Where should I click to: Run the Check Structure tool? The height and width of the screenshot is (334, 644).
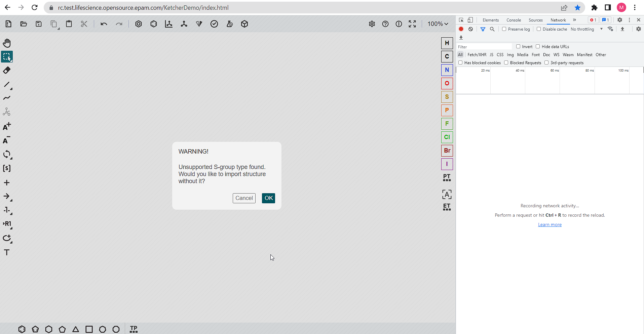coord(214,24)
